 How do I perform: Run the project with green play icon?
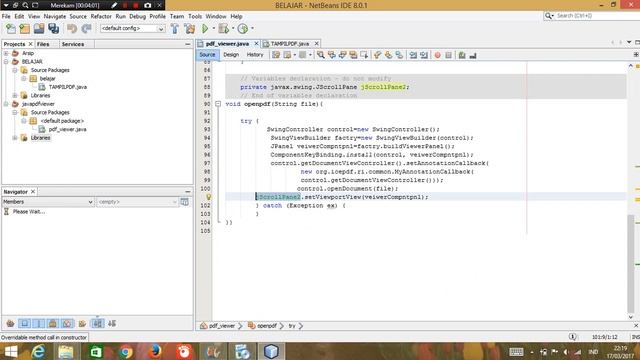coord(205,29)
